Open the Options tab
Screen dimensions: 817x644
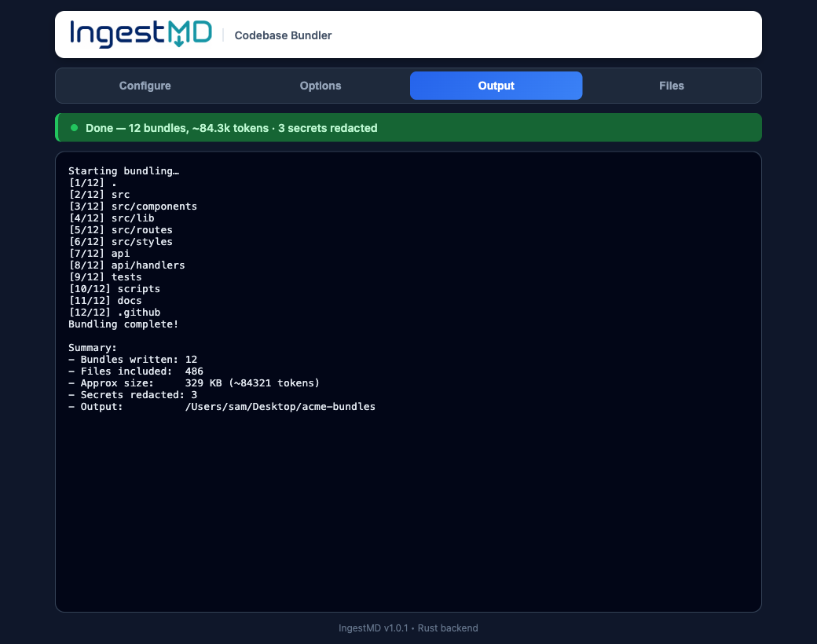(321, 86)
